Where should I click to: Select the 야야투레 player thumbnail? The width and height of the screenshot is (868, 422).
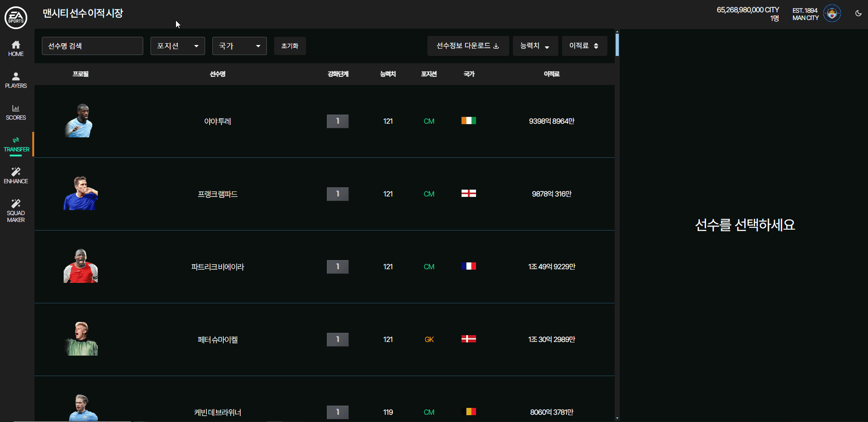tap(80, 121)
